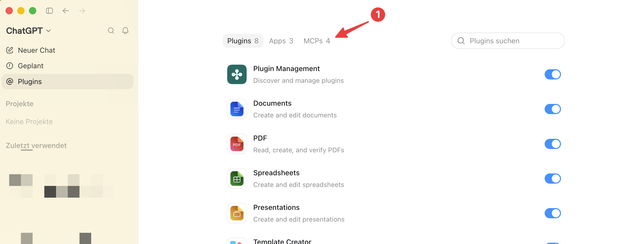Image resolution: width=644 pixels, height=244 pixels.
Task: Open search via magnifier icon in sidebar
Action: click(x=111, y=31)
